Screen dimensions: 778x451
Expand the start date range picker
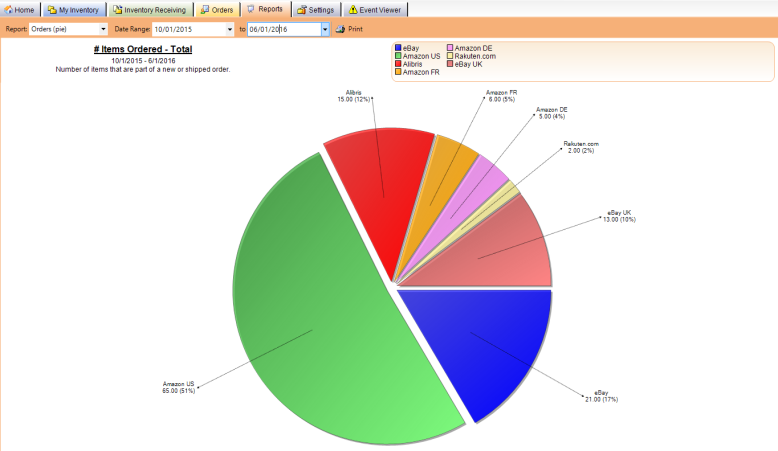click(x=229, y=29)
